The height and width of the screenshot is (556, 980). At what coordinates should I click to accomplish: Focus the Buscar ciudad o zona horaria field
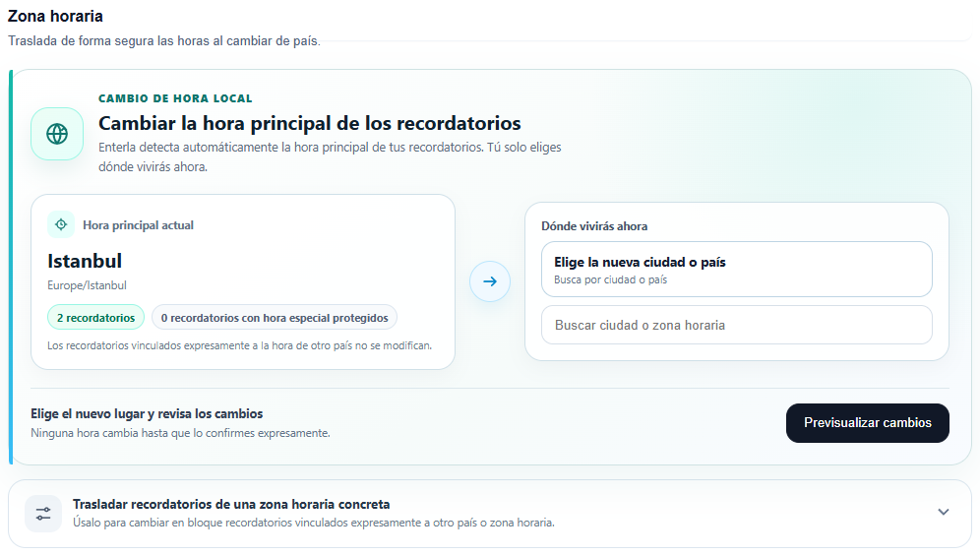[x=736, y=325]
